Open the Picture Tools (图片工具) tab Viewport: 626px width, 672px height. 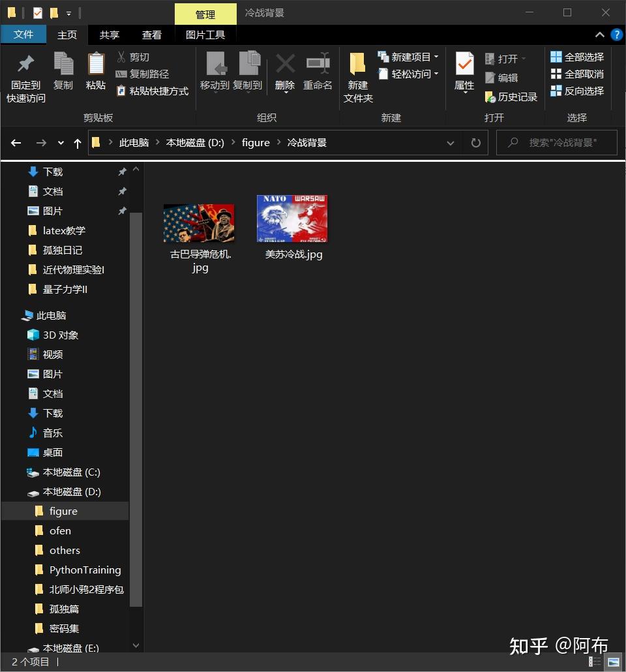(x=205, y=35)
